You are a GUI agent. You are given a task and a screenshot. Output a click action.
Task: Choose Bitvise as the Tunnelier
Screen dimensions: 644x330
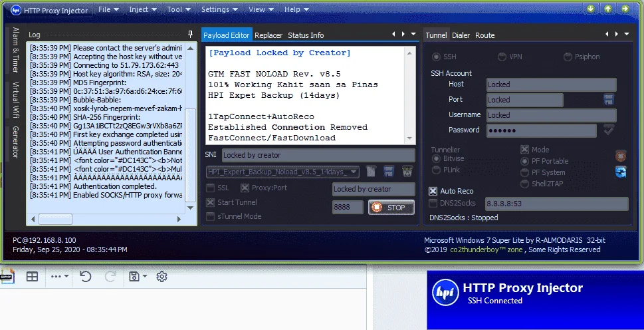[x=436, y=158]
